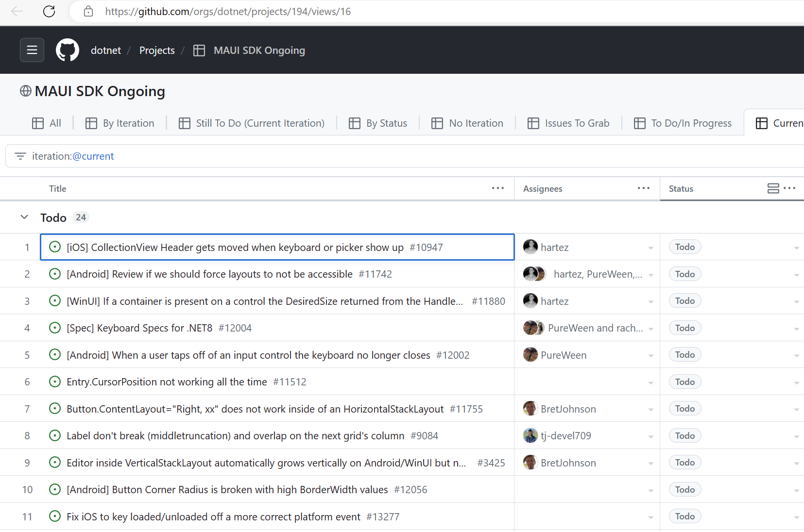
Task: Click the table icon on the All tab
Action: 38,123
